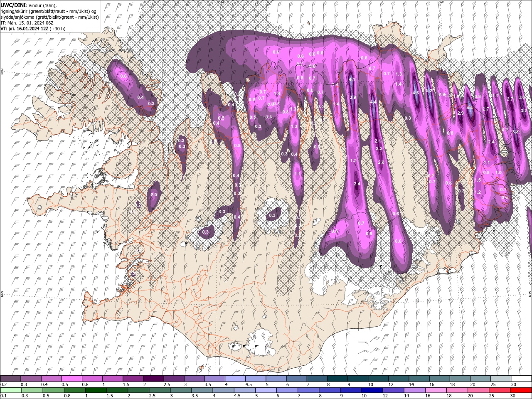Screen dimensions: 532x399
Task: Click the 5.2 precipitation value on the map
Action: [x=429, y=91]
